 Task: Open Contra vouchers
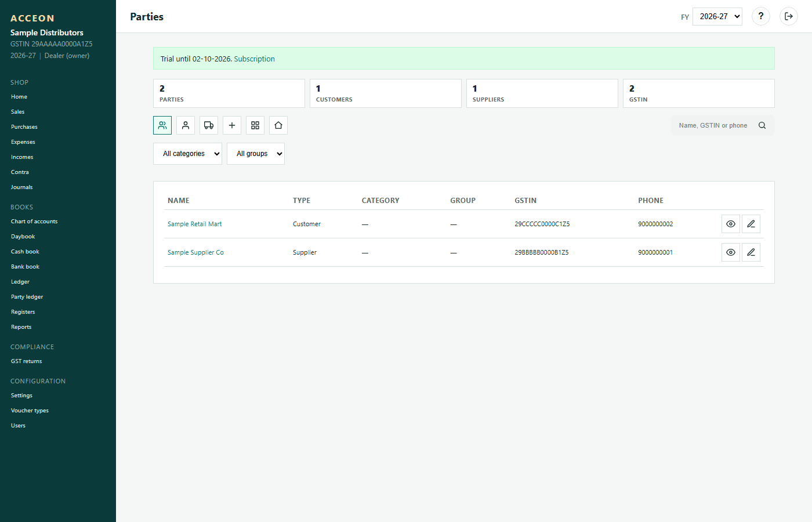tap(20, 172)
